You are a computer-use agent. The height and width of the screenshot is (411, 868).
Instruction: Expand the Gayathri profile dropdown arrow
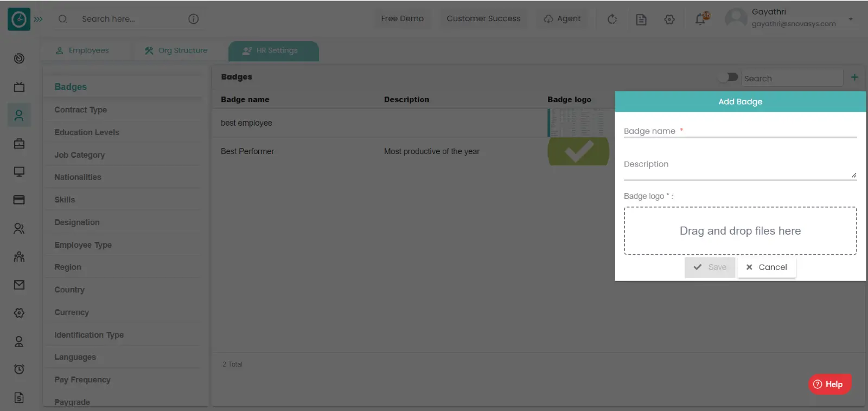click(x=851, y=19)
